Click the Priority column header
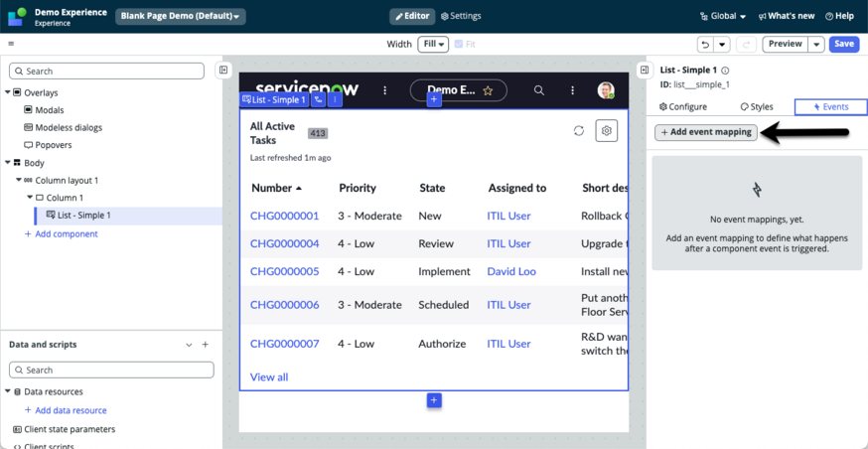Image resolution: width=868 pixels, height=449 pixels. [358, 188]
